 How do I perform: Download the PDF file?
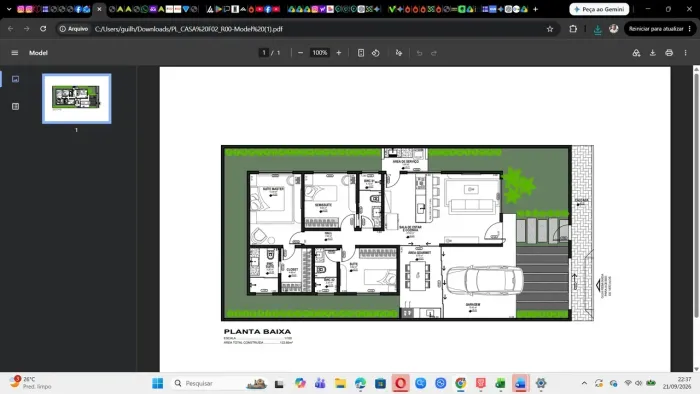pyautogui.click(x=653, y=53)
